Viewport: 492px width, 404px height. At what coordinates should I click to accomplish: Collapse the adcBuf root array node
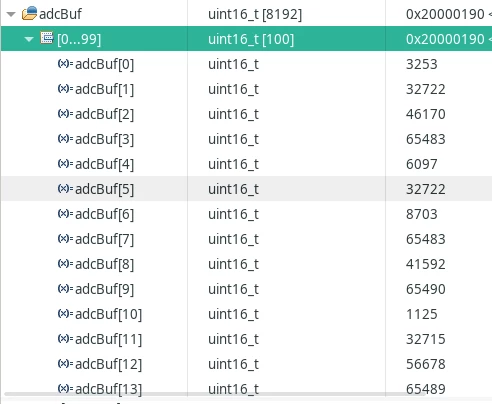click(11, 14)
